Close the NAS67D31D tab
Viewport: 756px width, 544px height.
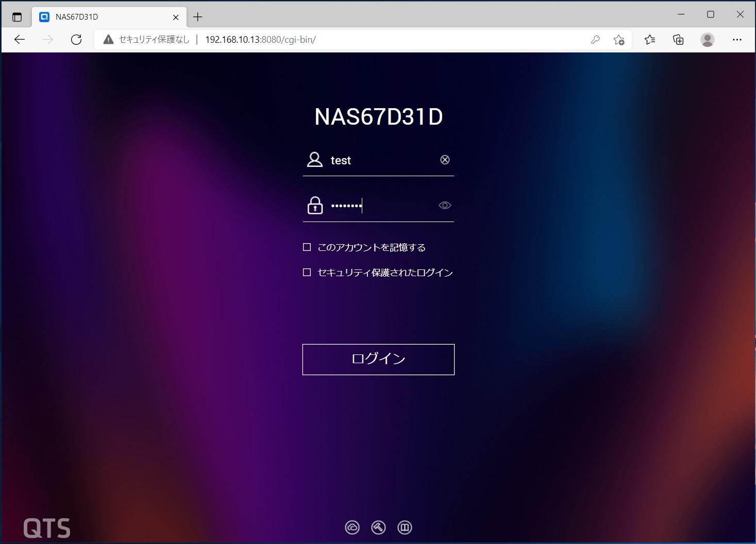click(x=176, y=17)
